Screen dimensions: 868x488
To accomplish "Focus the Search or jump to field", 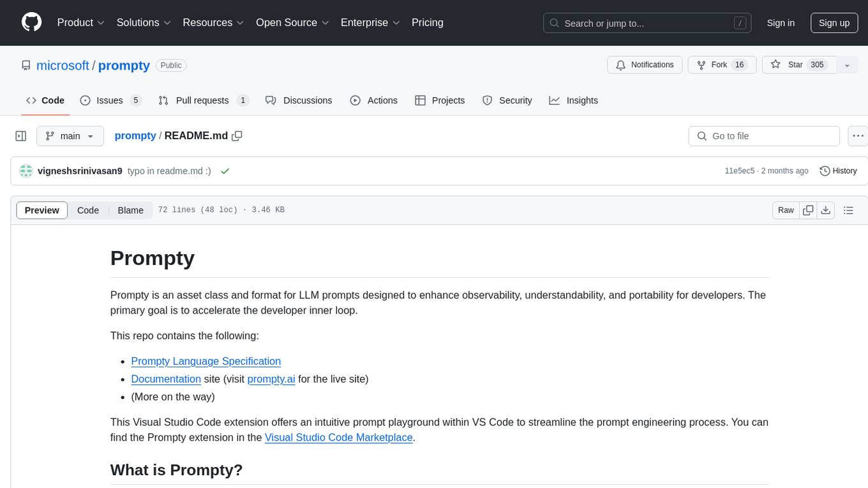I will tap(648, 23).
